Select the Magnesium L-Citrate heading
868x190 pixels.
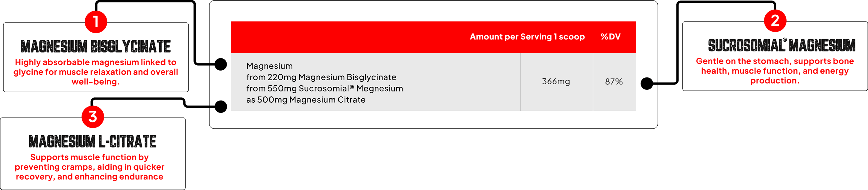click(x=93, y=142)
